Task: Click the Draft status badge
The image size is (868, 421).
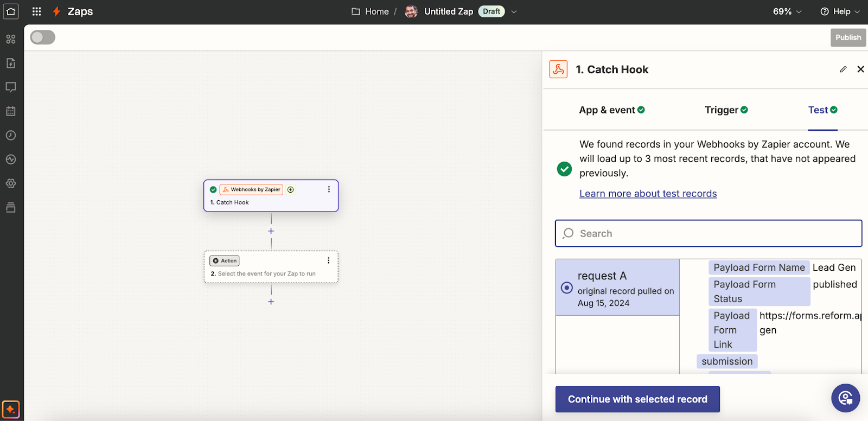Action: click(x=492, y=11)
